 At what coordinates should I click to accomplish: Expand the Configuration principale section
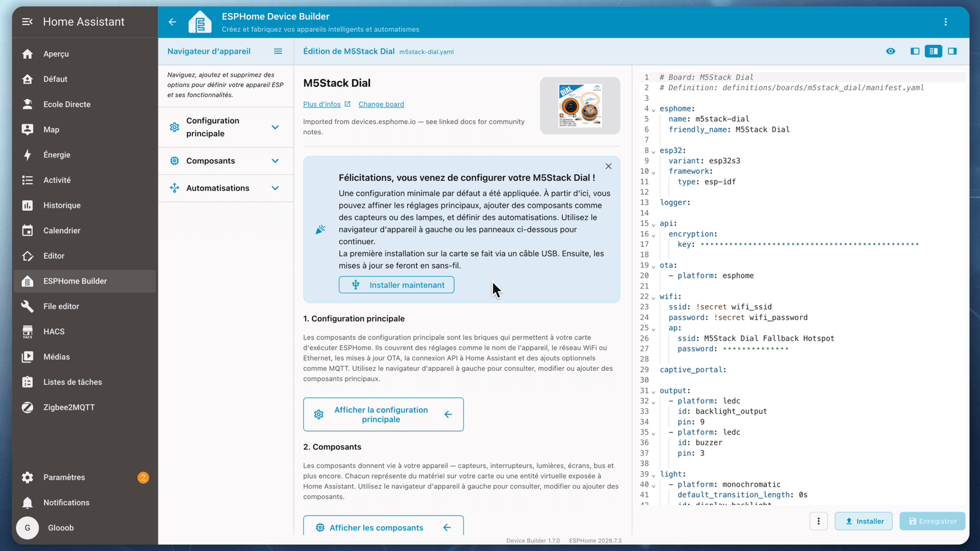pos(225,127)
